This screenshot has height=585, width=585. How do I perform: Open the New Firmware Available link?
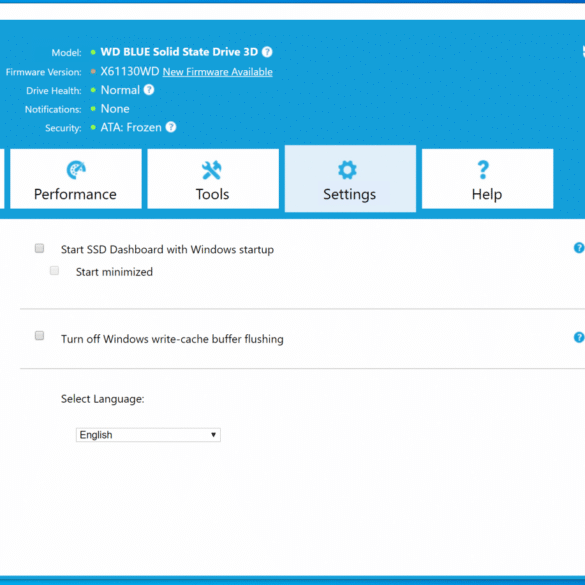pos(218,72)
